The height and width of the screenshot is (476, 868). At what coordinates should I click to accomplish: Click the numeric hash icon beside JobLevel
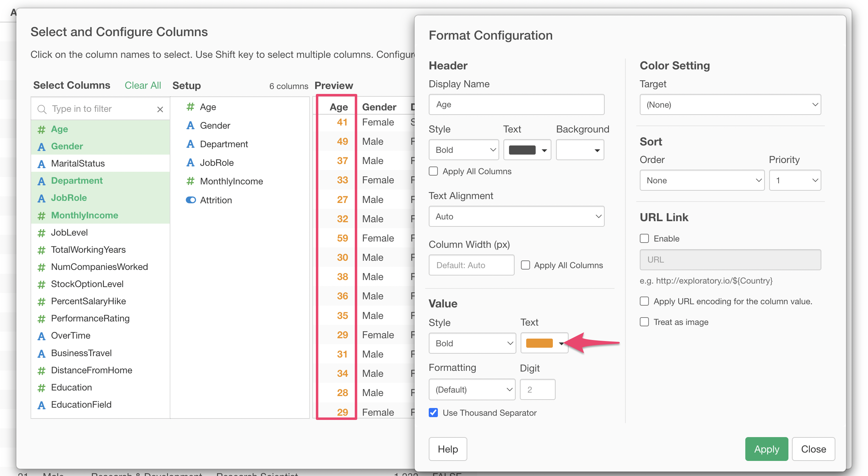[41, 233]
